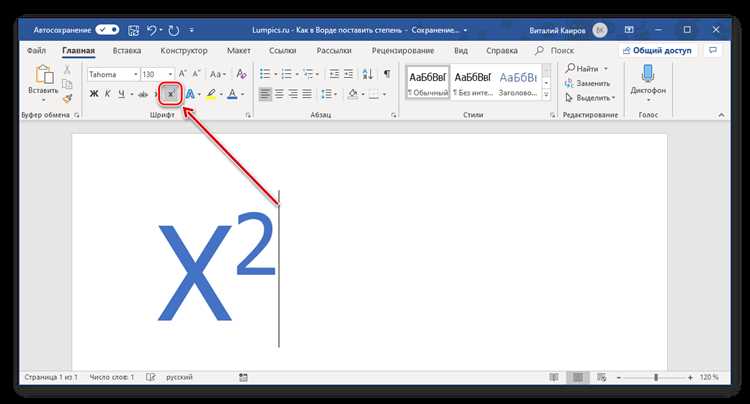
Task: Switch to the Рецензирование tab
Action: coord(403,51)
